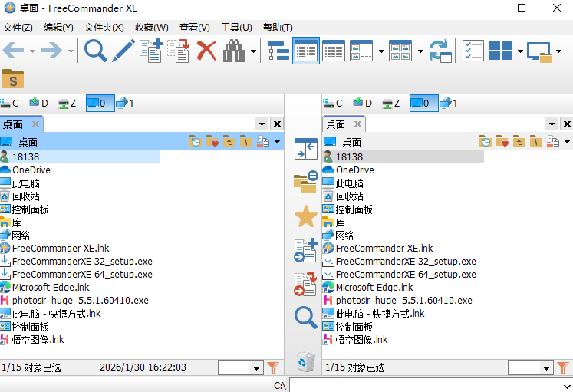The width and height of the screenshot is (573, 392).
Task: Click the copy files toolbar icon
Action: (151, 51)
